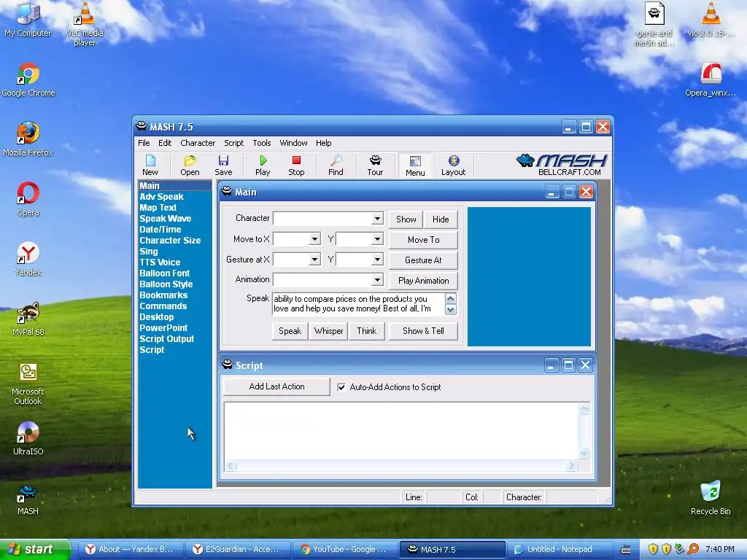747x560 pixels.
Task: Select the Microsoft Outlook desktop icon
Action: tap(28, 384)
